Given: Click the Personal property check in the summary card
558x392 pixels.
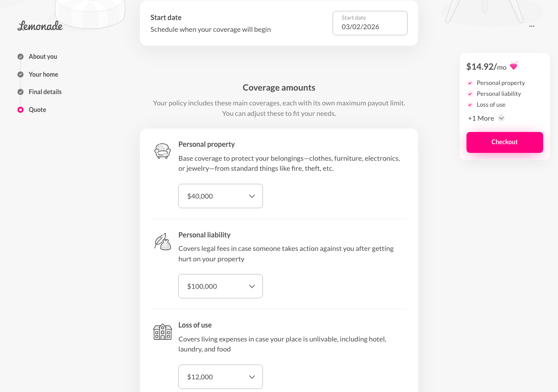Looking at the screenshot, I should click(x=470, y=83).
